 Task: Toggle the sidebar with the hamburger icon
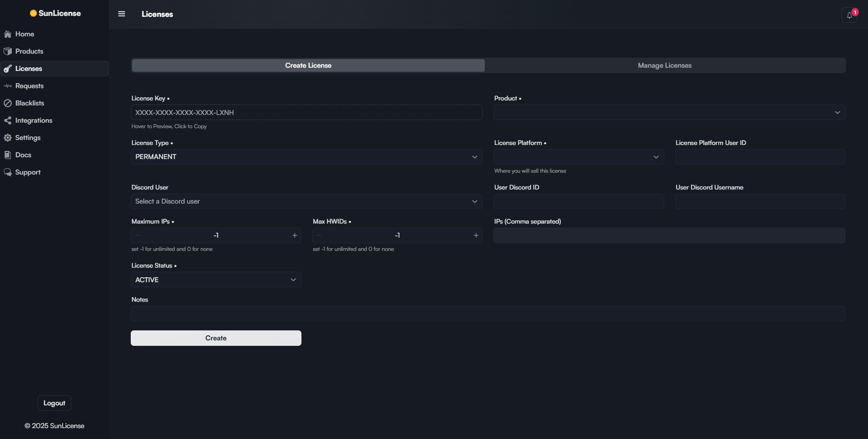pyautogui.click(x=121, y=14)
